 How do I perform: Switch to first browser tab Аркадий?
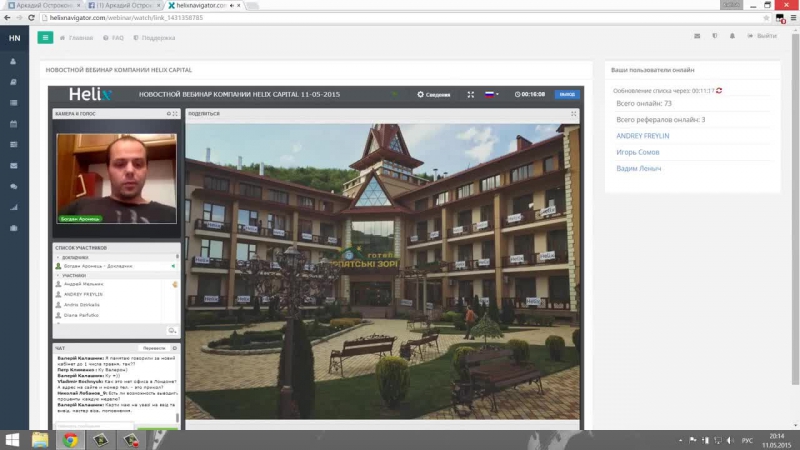click(42, 5)
